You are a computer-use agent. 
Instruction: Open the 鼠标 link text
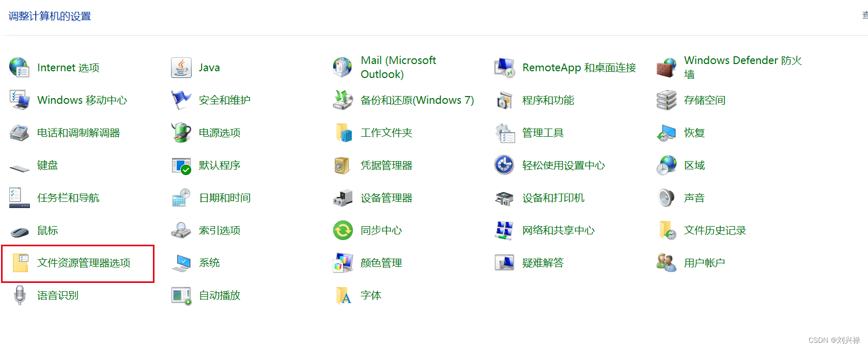48,230
